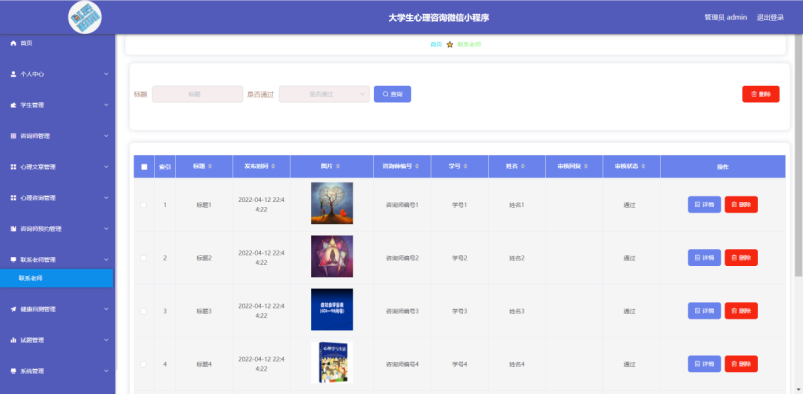Open the heart-tree image thumbnail in row 1

[x=332, y=203]
